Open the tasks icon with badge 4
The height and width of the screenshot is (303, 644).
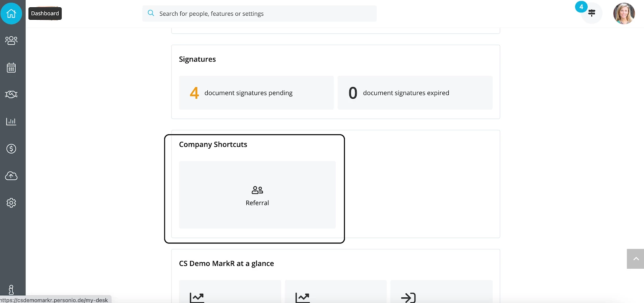click(591, 13)
